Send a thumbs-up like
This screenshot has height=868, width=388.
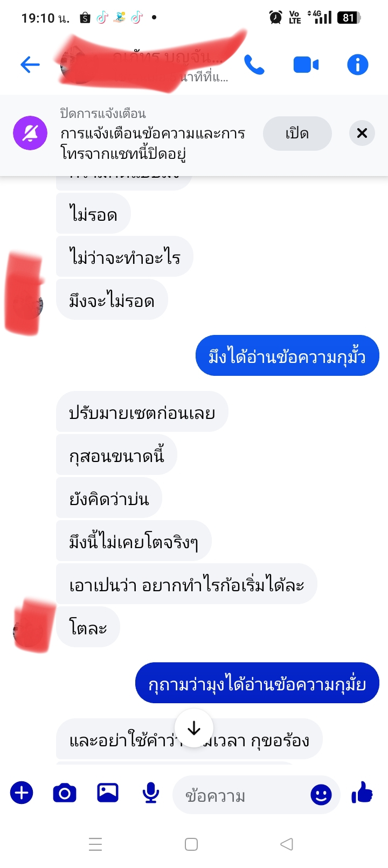click(x=362, y=793)
